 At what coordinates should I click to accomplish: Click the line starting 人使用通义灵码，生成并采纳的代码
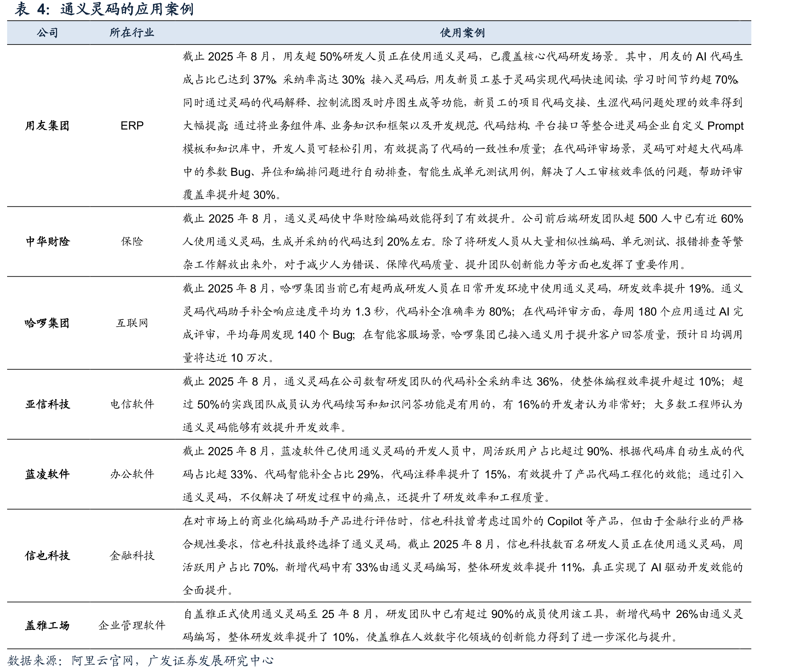[x=463, y=242]
